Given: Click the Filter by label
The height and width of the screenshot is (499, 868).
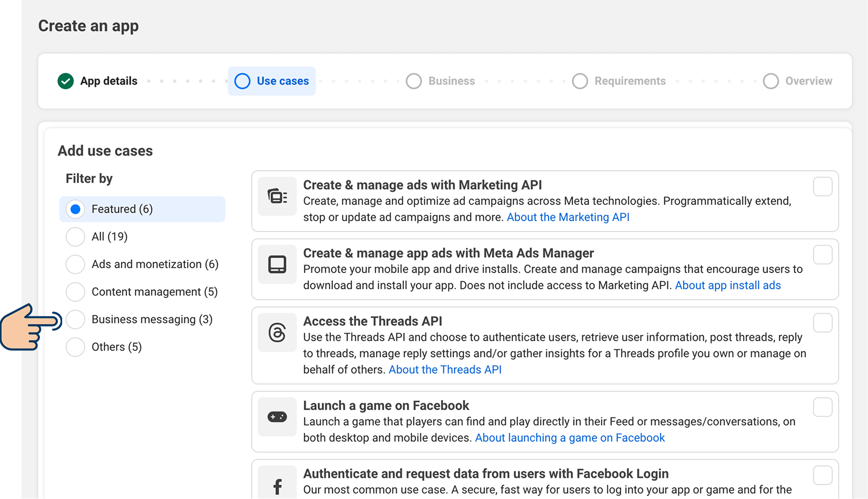Looking at the screenshot, I should 89,178.
